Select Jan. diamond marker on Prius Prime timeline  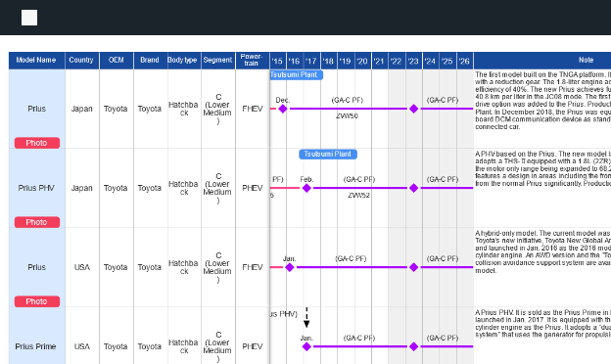[306, 346]
